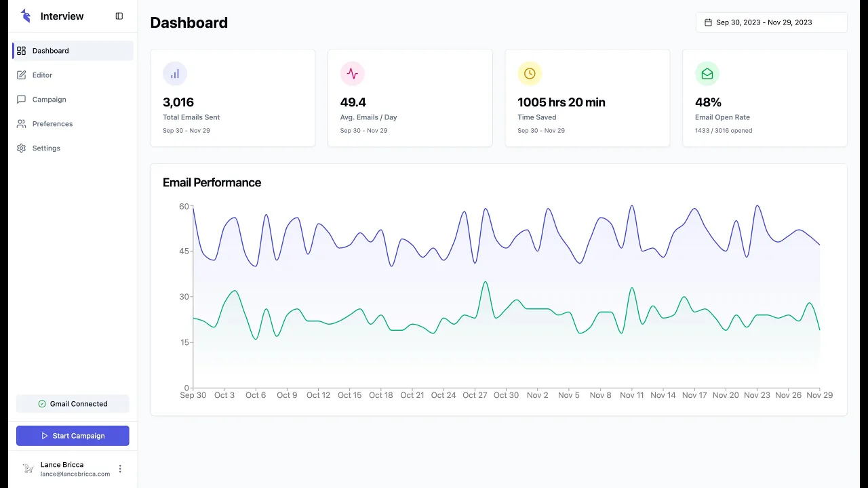Start a new campaign
Viewport: 868px width, 488px height.
(73, 436)
